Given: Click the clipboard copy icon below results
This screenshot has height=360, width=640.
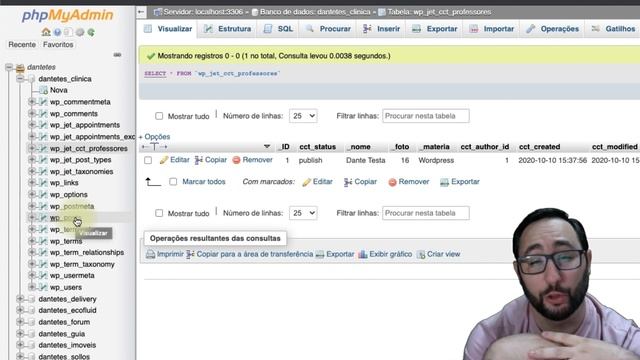Looking at the screenshot, I should point(190,254).
